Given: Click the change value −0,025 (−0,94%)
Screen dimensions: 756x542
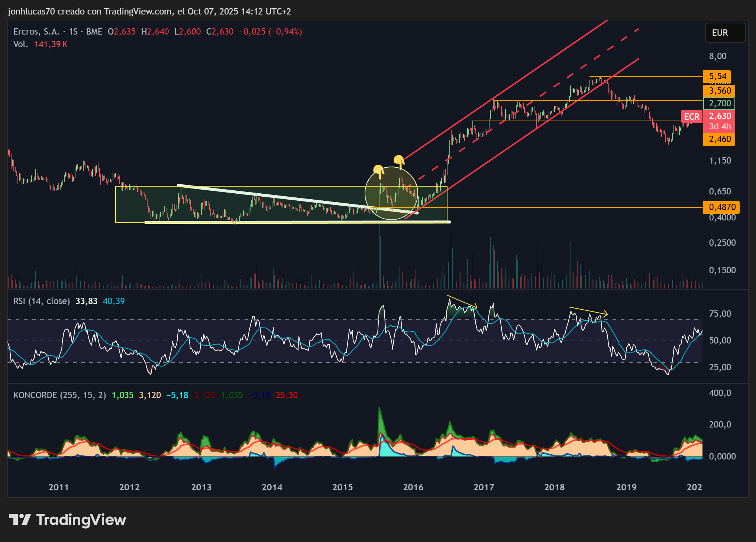Looking at the screenshot, I should 271,32.
